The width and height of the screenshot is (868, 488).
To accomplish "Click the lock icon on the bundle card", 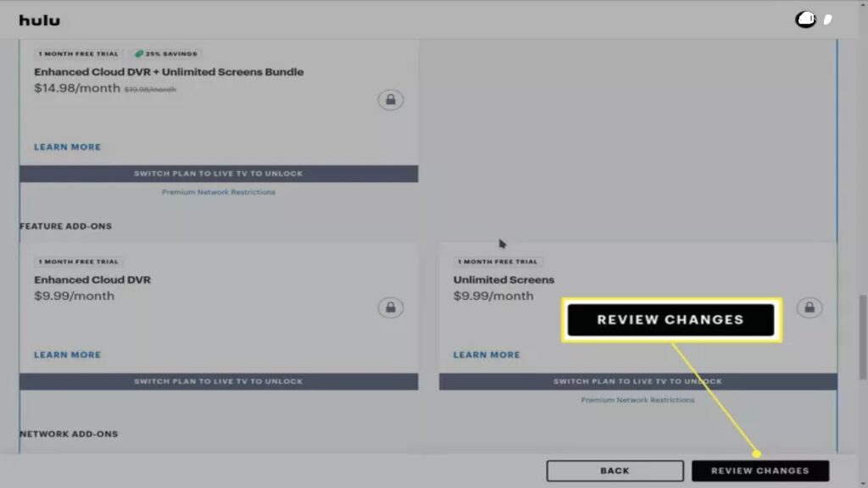I will (391, 100).
